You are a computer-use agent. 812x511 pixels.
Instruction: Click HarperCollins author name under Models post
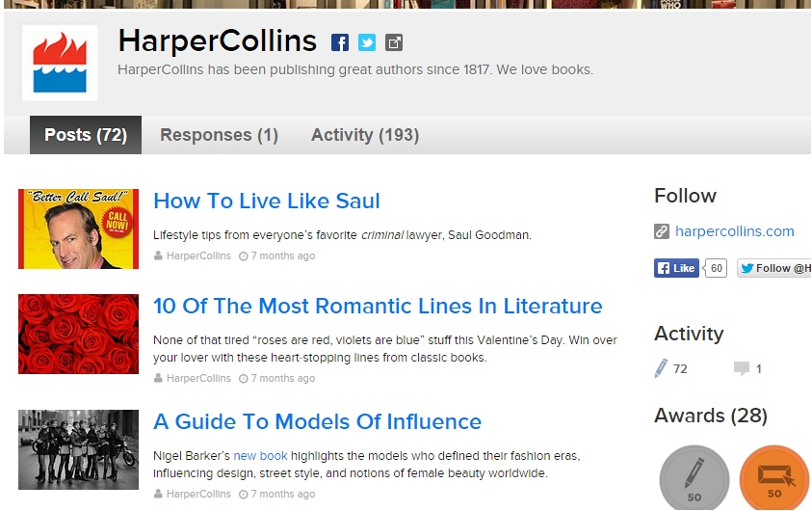198,494
